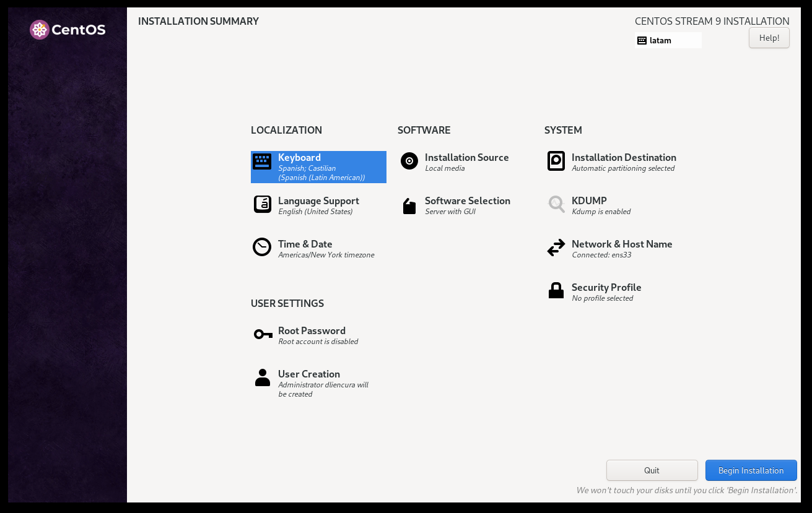Select the Installation Source disc icon
Viewport: 812px width, 513px height.
409,161
